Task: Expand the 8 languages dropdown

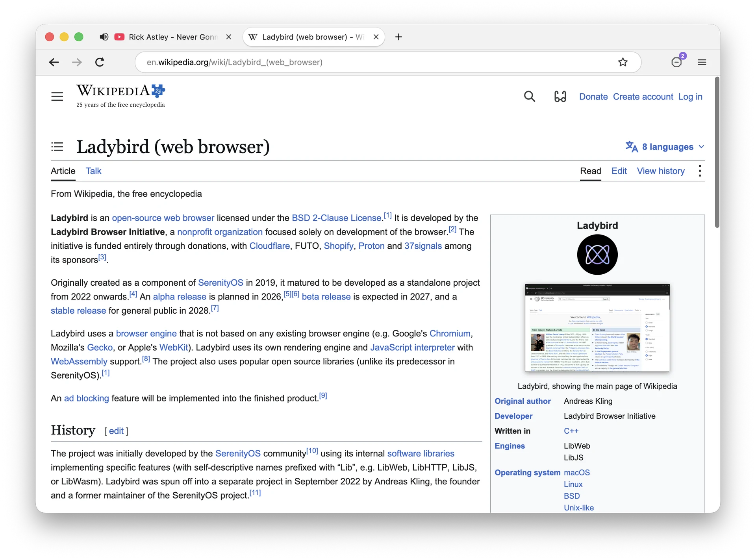Action: [665, 147]
